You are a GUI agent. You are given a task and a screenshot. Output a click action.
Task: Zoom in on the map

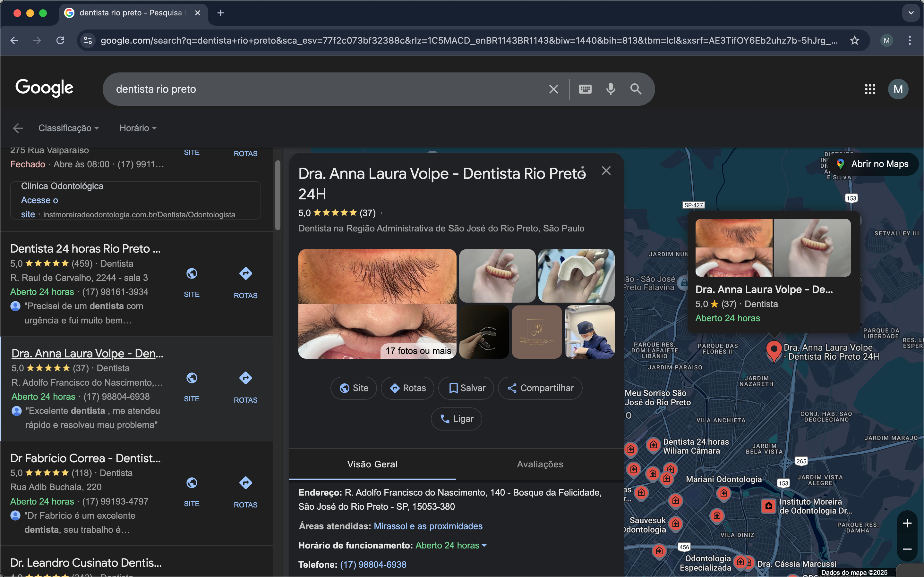tap(907, 523)
